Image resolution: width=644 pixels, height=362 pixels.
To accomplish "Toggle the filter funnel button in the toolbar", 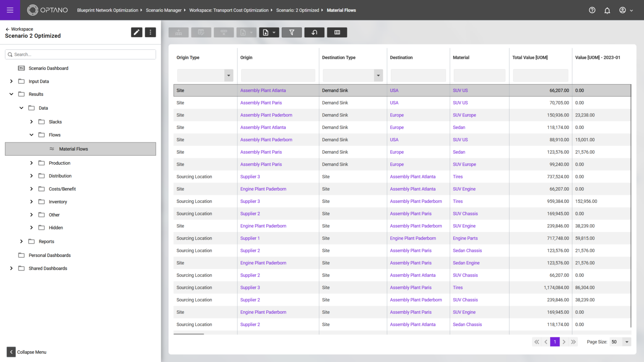I will tap(291, 32).
